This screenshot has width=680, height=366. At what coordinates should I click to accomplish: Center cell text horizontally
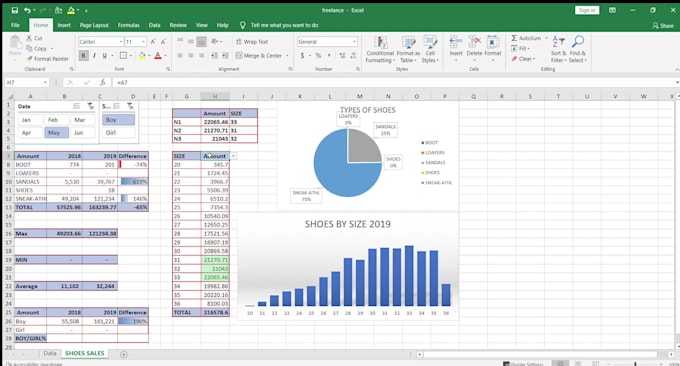pyautogui.click(x=191, y=56)
